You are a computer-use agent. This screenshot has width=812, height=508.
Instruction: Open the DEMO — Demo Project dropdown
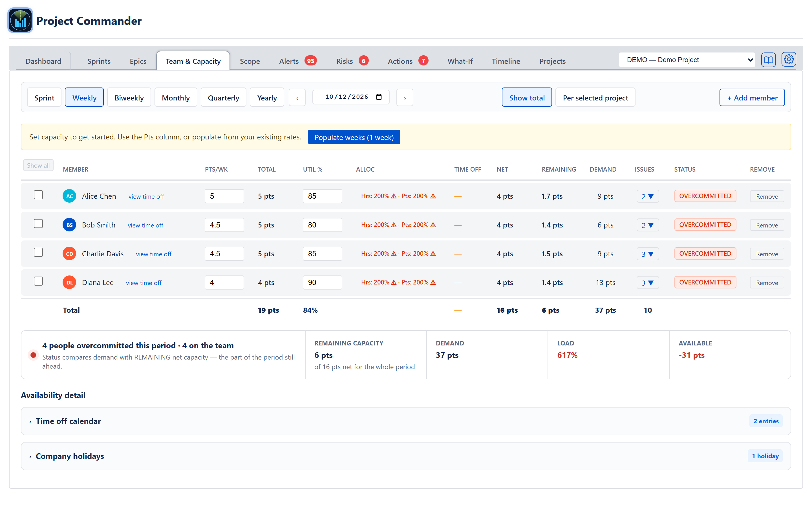click(x=687, y=60)
